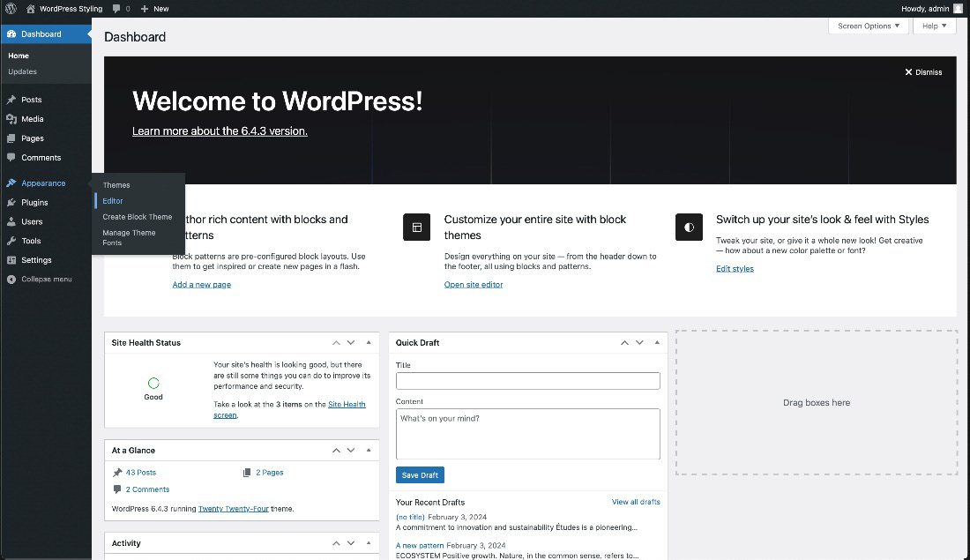Open Updates under Dashboard menu
This screenshot has height=560, width=970.
[22, 71]
